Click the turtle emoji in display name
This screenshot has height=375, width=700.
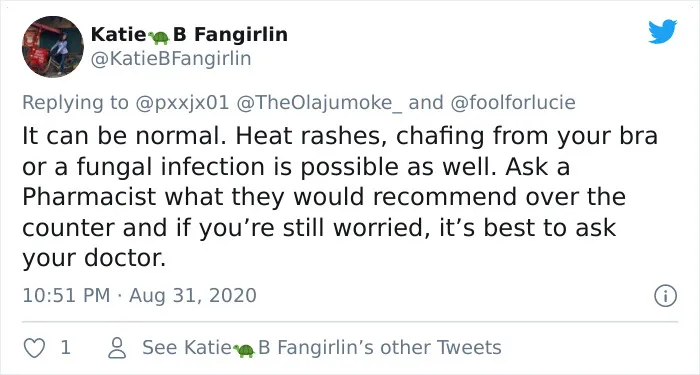[x=159, y=38]
